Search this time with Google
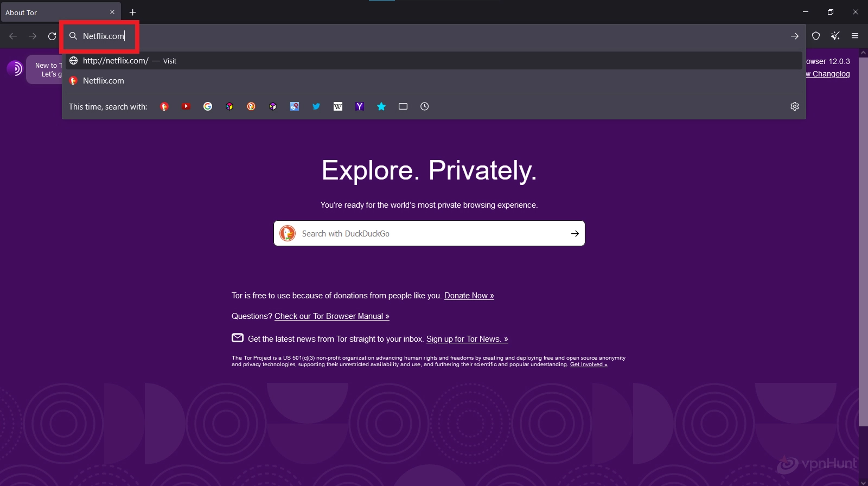 tap(208, 106)
